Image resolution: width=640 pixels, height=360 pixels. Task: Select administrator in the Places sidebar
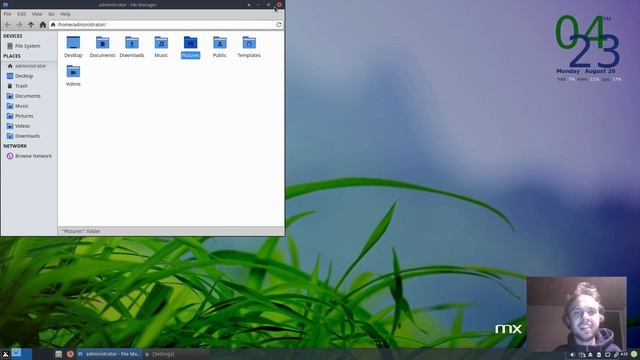click(29, 66)
